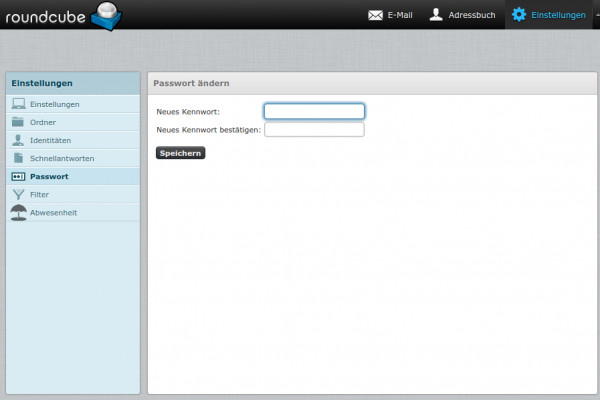Screen dimensions: 600x400
Task: Click the Abwesenheit umbrella icon
Action: pos(18,212)
